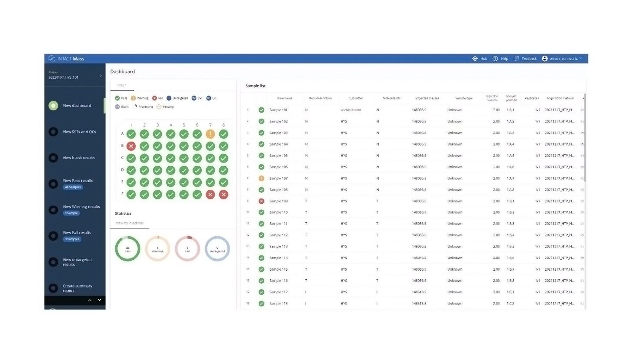
Task: Click the sidebar scroll down chevron
Action: [x=99, y=300]
